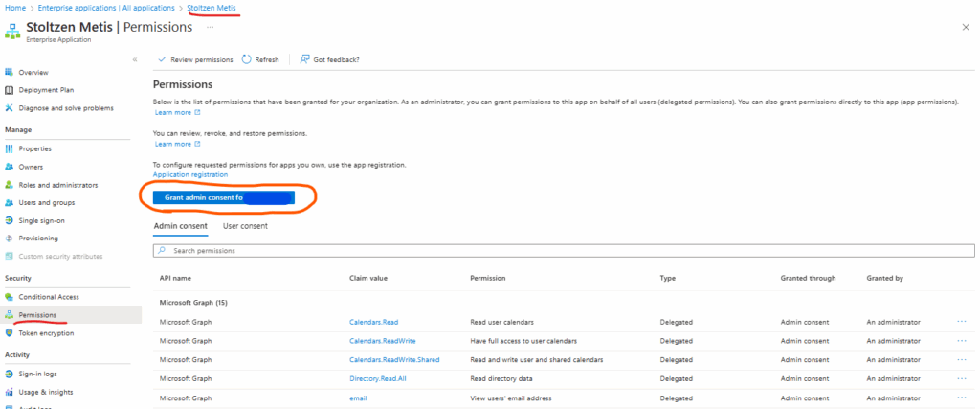Open ellipsis menu for email permission row

click(961, 398)
